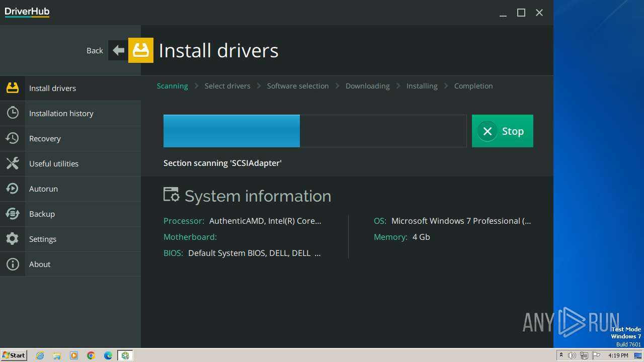
Task: Click the Section scanning 'SCSIAdapter' status
Action: tap(222, 163)
